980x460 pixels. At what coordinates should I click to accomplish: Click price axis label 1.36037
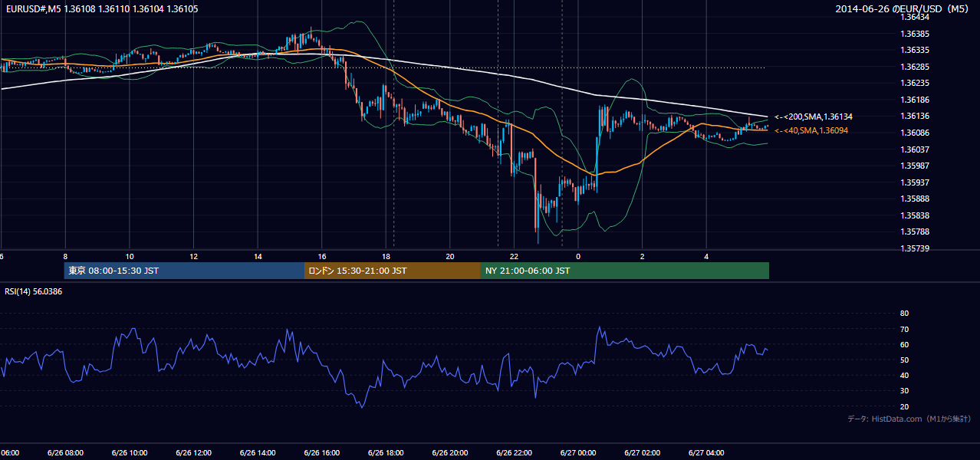pos(914,149)
